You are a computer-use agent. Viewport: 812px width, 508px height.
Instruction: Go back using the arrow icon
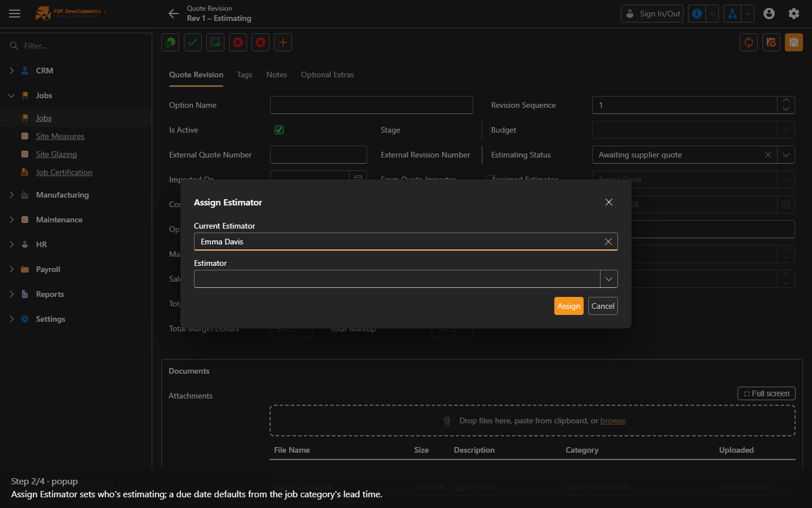click(174, 14)
